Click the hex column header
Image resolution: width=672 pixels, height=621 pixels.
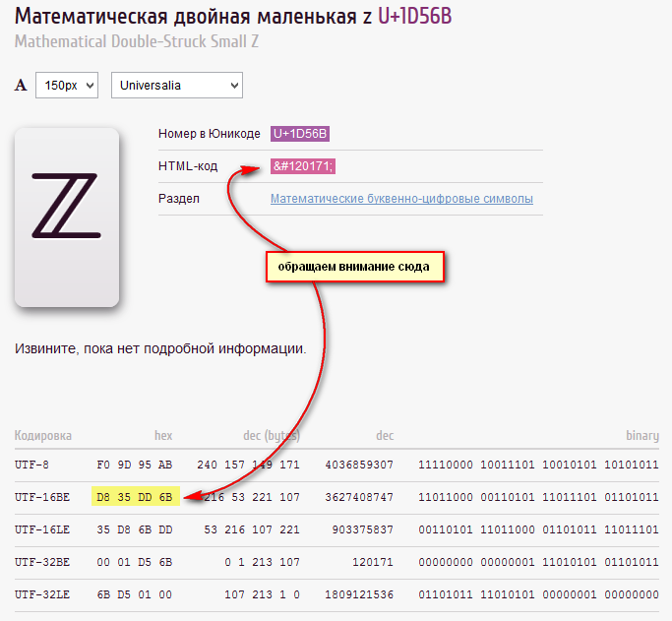click(163, 435)
